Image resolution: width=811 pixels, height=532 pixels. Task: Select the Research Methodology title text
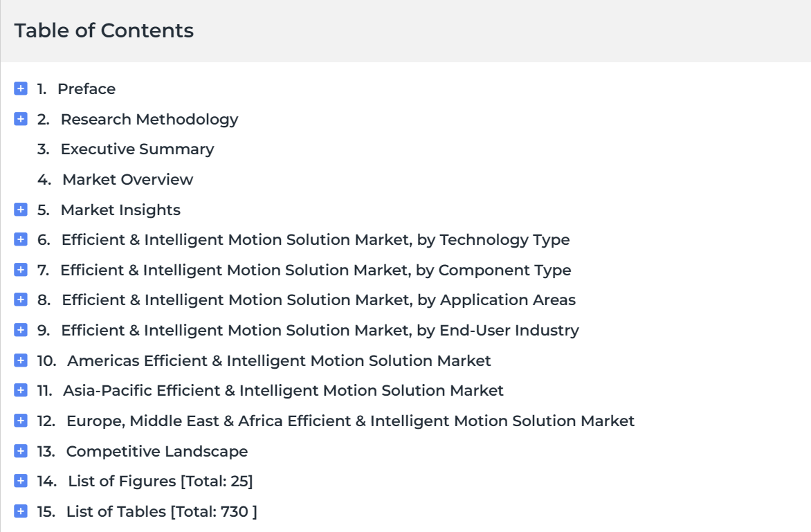149,120
